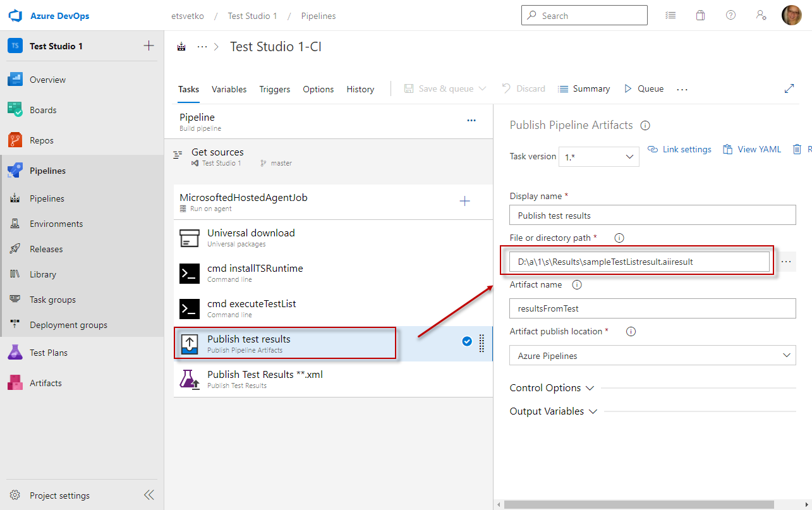Select the Get sources step

(329, 157)
